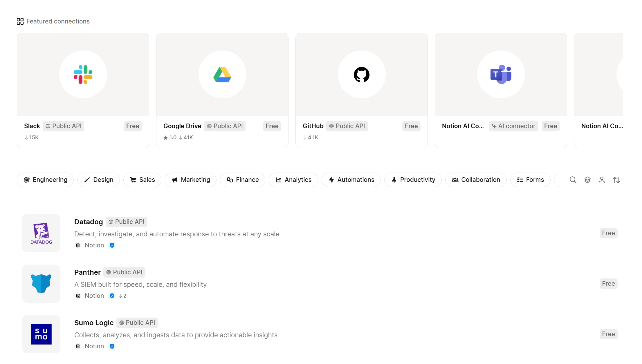Image resolution: width=642 pixels, height=364 pixels.
Task: Open the partially visible rightmost Notion AI card
Action: tap(598, 90)
